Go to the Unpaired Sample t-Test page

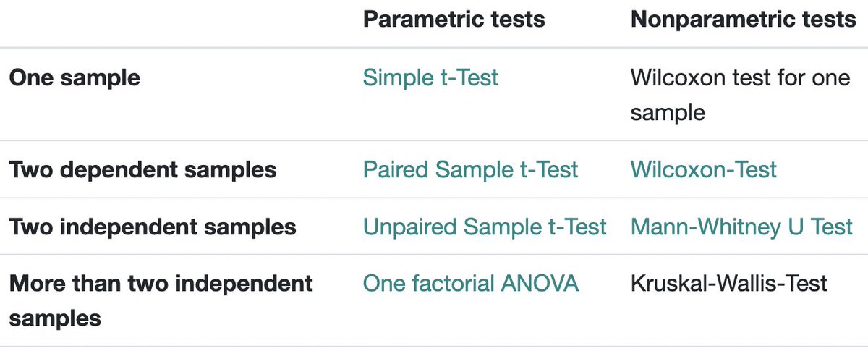[x=485, y=227]
